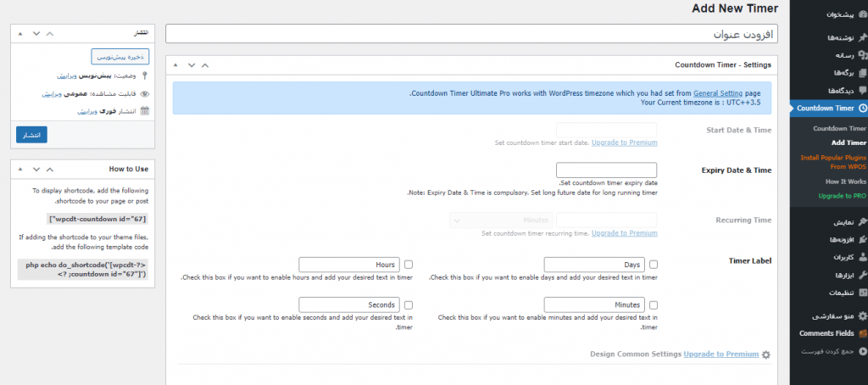868x385 pixels.
Task: Click the Hours label text field
Action: pyautogui.click(x=349, y=265)
